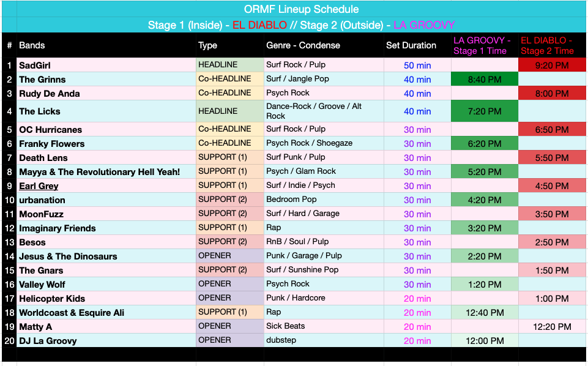
Task: Click the '8:40 PM' green time cell
Action: (485, 79)
